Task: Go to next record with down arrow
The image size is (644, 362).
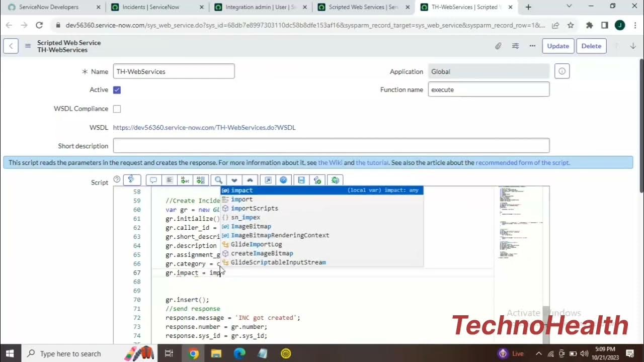Action: click(x=633, y=46)
